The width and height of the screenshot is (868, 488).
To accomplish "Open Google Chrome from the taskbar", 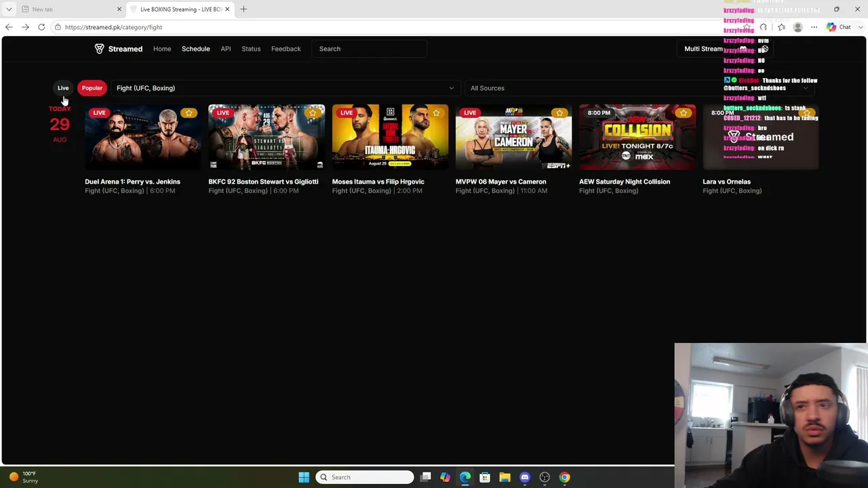I will point(564,477).
